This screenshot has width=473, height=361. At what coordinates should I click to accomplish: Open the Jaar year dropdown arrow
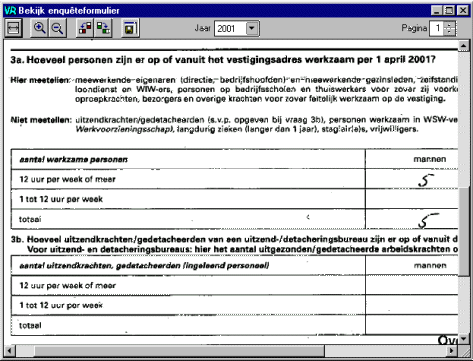252,28
